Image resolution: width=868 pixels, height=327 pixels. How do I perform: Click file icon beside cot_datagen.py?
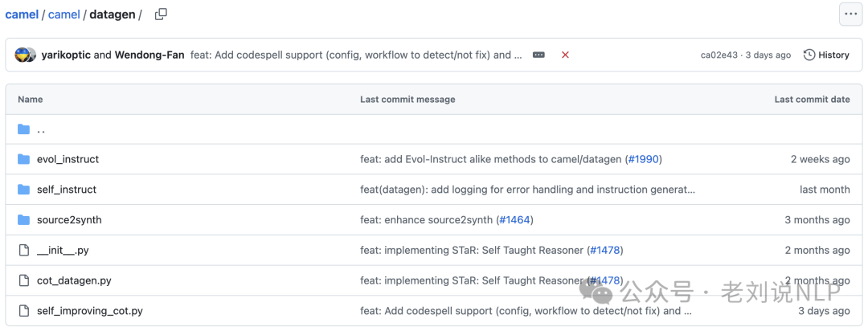pyautogui.click(x=23, y=280)
